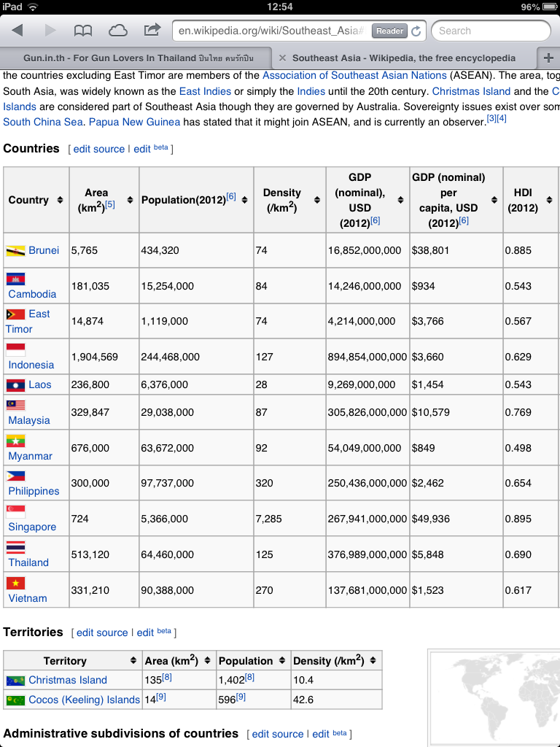Click the East Timor flag icon

pyautogui.click(x=15, y=314)
